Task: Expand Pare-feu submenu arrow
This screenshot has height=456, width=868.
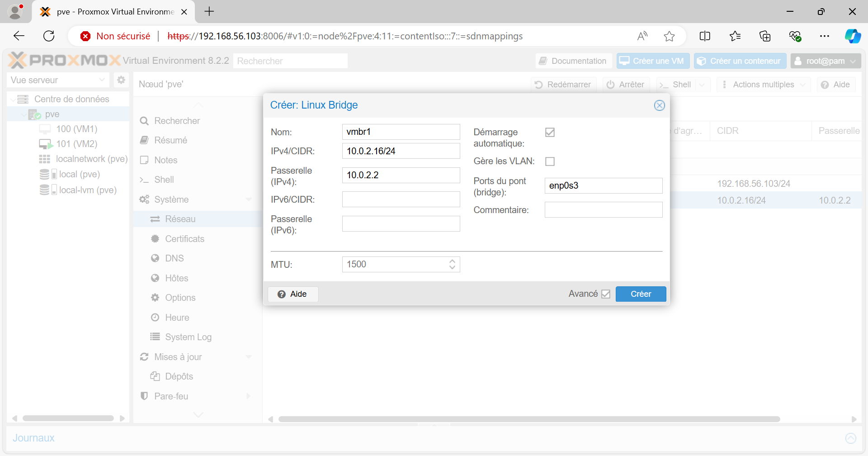Action: tap(249, 396)
